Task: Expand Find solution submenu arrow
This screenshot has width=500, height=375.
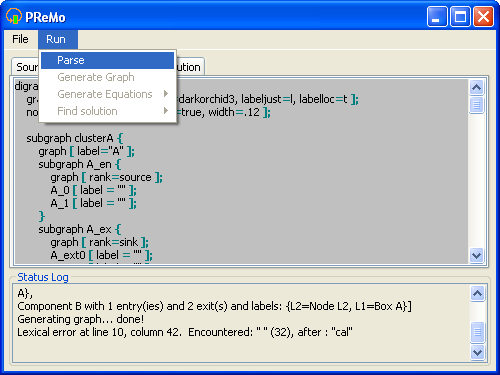Action: coord(166,111)
